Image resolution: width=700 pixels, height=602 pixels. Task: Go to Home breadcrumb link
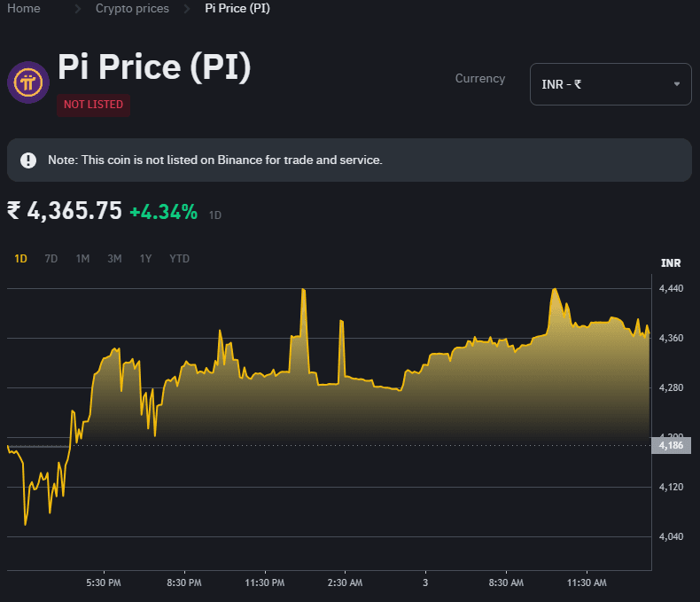[x=24, y=8]
